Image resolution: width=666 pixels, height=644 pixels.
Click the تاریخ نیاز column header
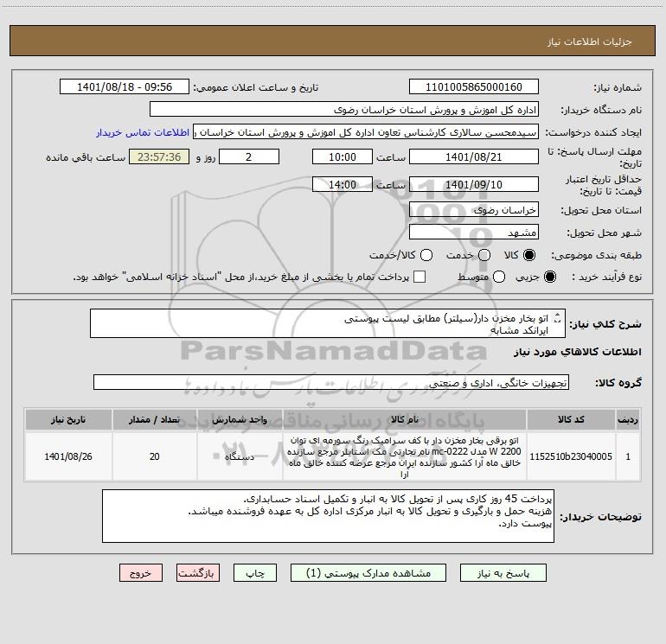[x=68, y=419]
